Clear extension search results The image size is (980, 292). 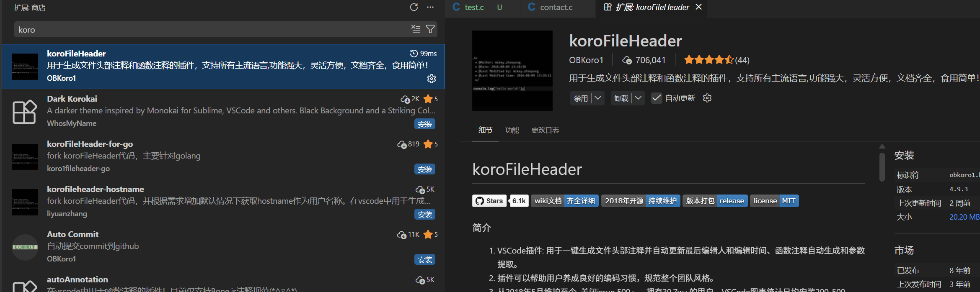(416, 29)
